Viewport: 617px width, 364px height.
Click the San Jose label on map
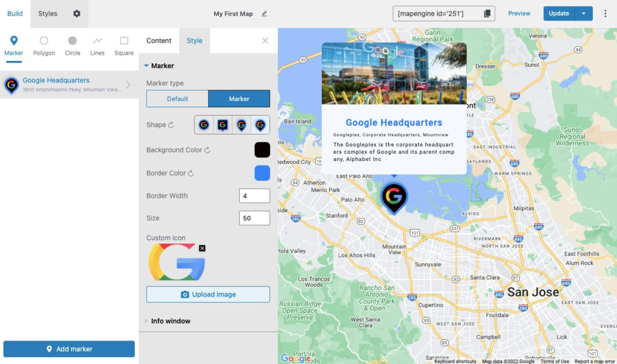pos(533,292)
